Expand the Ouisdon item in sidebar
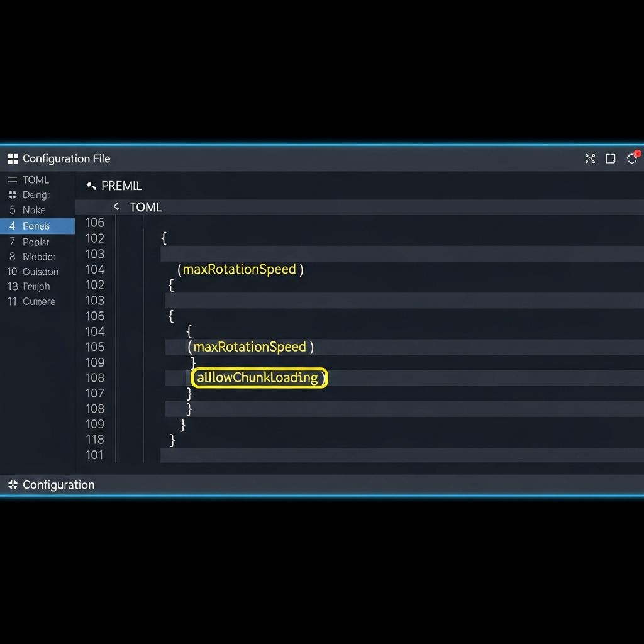The width and height of the screenshot is (644, 644). coord(39,272)
